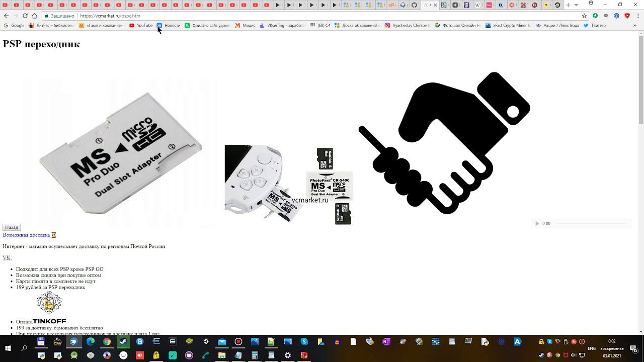
Task: Open the VK link
Action: [x=7, y=257]
